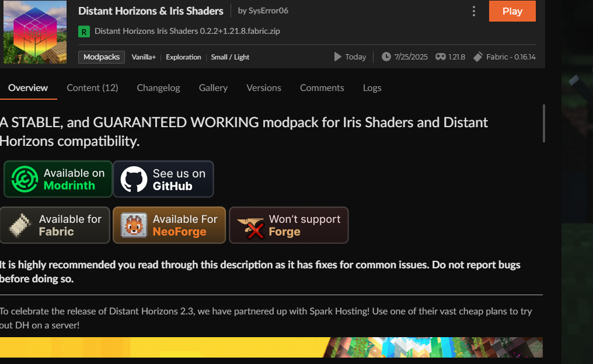Click the crossed-out Forge anvil icon
Image resolution: width=593 pixels, height=364 pixels.
click(x=250, y=228)
